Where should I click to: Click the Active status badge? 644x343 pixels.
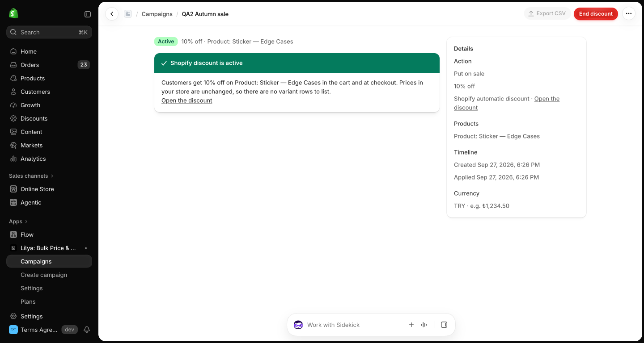166,42
